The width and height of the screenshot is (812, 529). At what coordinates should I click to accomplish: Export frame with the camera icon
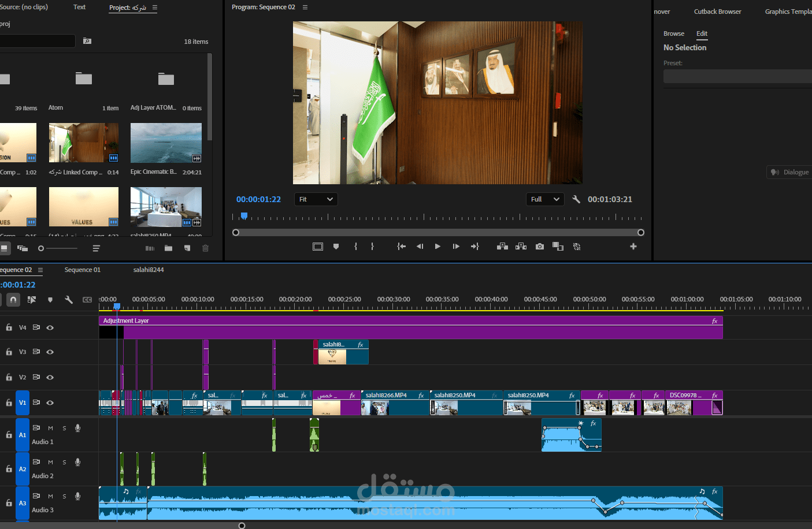click(x=539, y=247)
